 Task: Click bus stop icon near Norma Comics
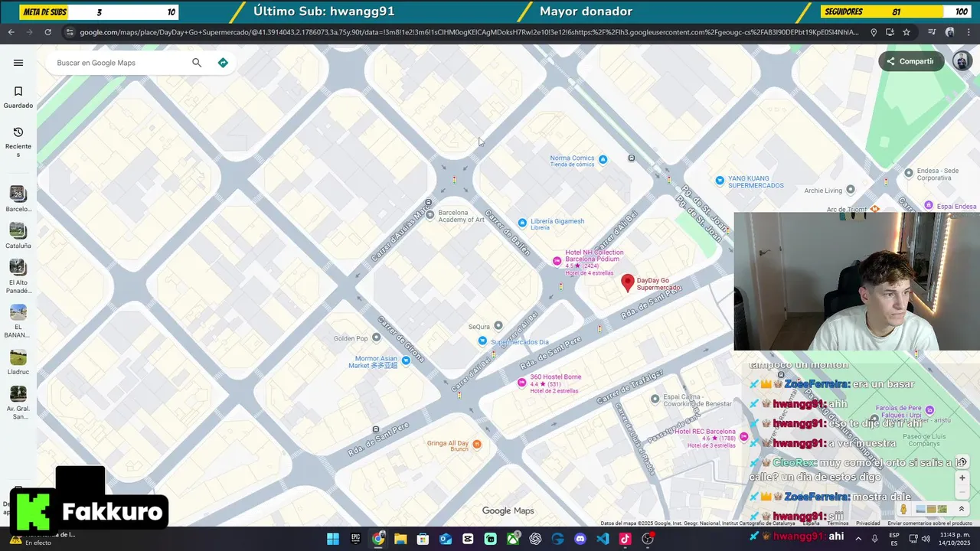(x=632, y=158)
